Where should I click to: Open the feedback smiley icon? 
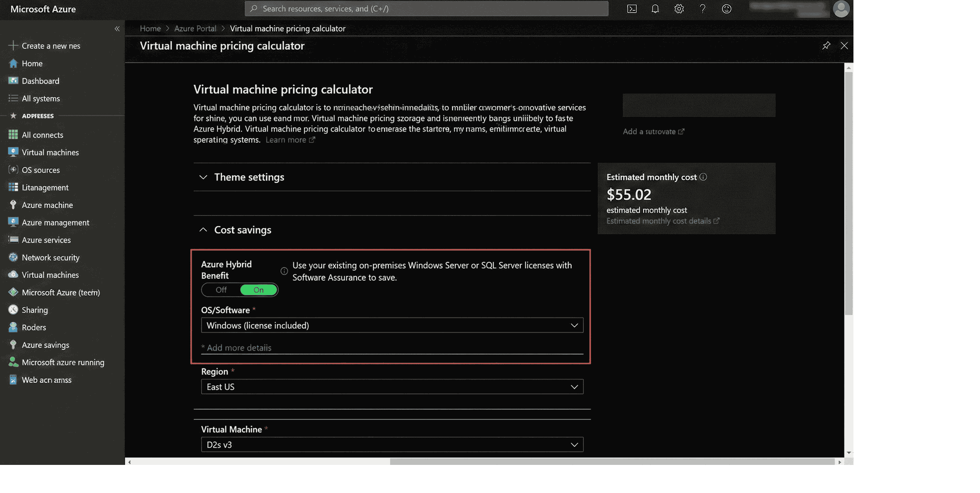[x=727, y=9]
